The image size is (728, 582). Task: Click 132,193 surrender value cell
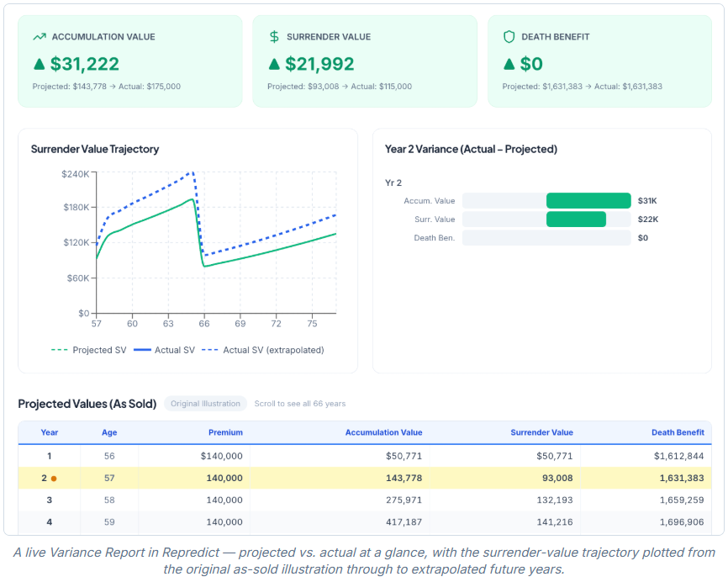tap(554, 500)
